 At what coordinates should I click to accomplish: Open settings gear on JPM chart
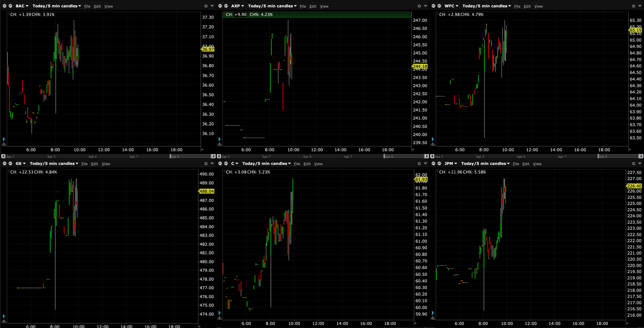click(x=633, y=164)
